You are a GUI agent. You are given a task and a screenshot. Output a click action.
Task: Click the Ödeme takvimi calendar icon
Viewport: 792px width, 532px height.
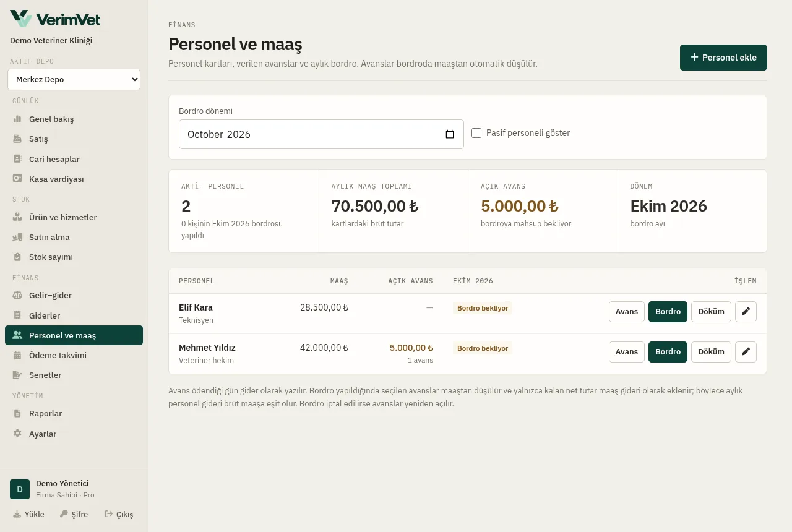tap(17, 355)
